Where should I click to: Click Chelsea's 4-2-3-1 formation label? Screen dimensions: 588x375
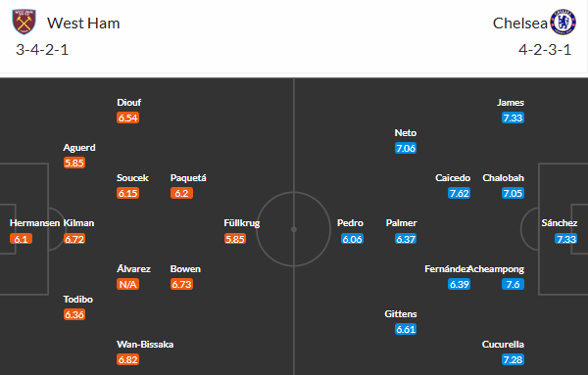(545, 50)
